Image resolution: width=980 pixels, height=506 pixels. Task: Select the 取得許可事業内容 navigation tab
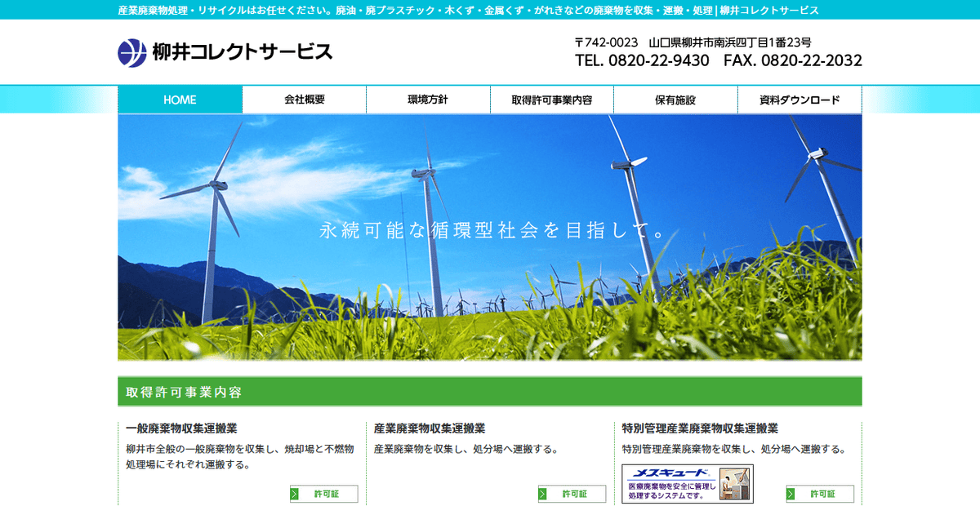click(551, 99)
